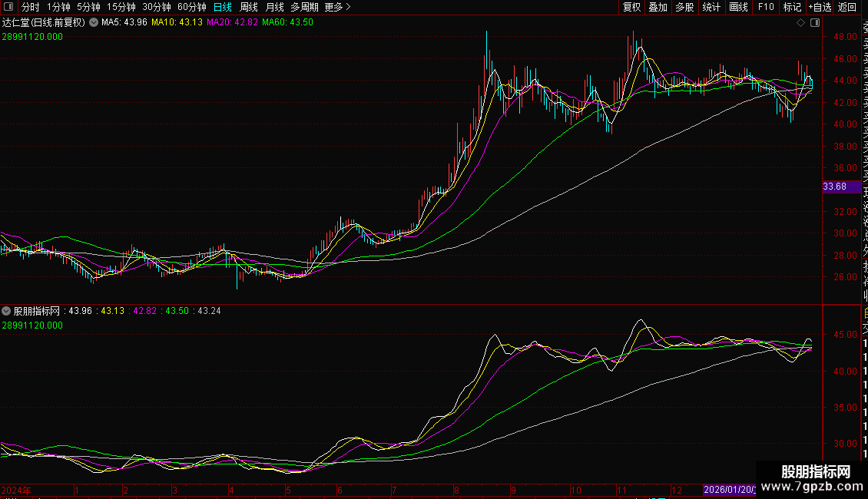This screenshot has width=868, height=499.
Task: Click month 11 on the time axis
Action: [621, 490]
